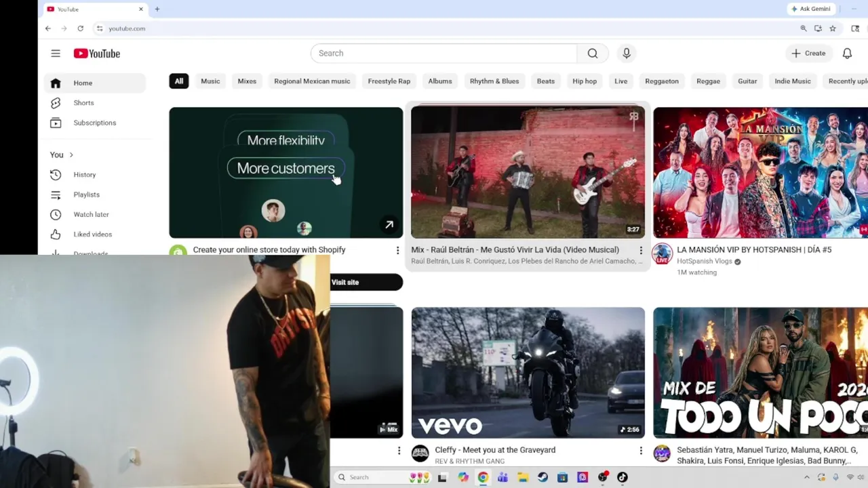Open options menu for Cleffy video
The image size is (868, 488).
pyautogui.click(x=640, y=451)
